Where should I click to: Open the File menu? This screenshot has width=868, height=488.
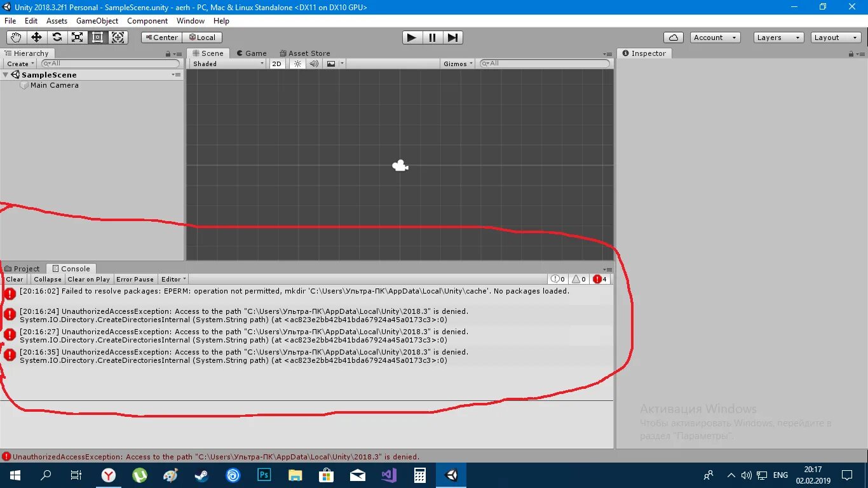click(x=10, y=21)
